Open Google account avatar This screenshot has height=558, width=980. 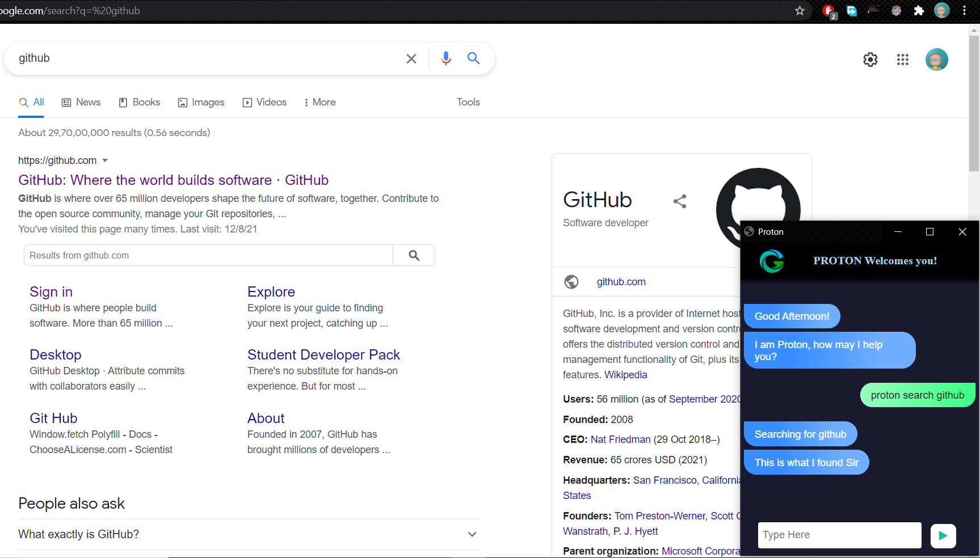[937, 60]
